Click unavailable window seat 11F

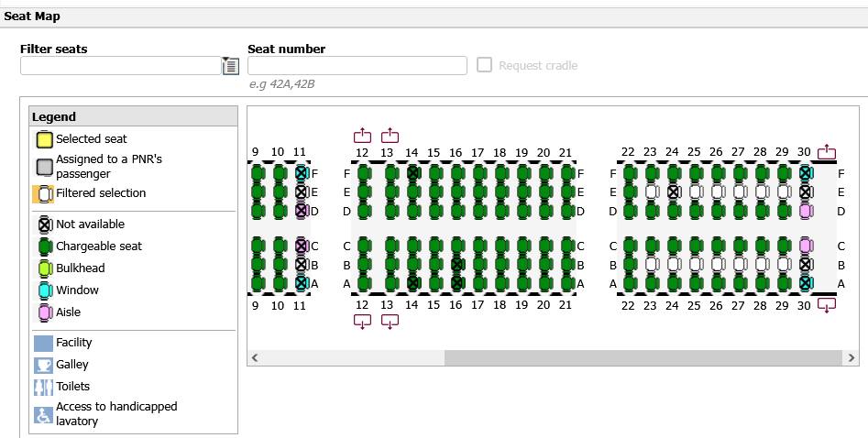[301, 173]
